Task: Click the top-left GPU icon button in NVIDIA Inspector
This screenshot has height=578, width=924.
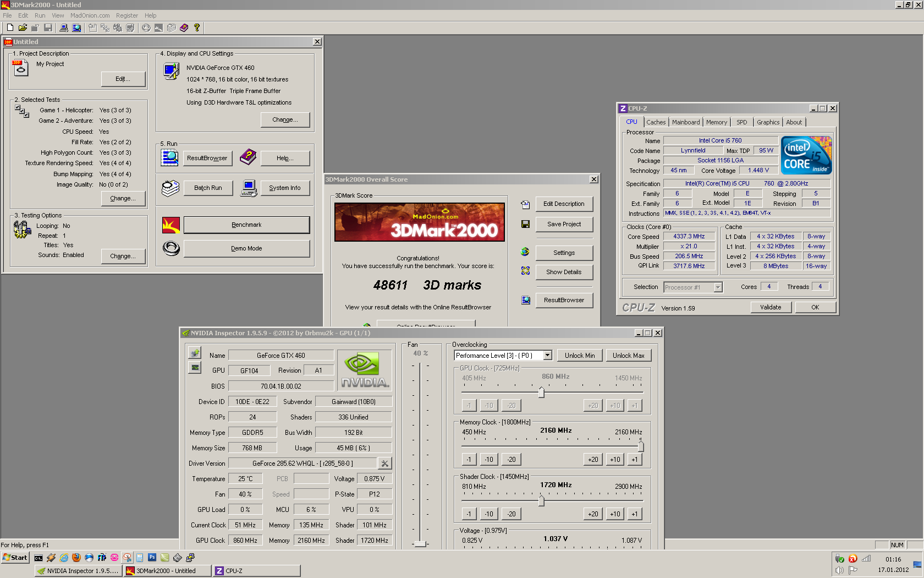Action: tap(195, 353)
